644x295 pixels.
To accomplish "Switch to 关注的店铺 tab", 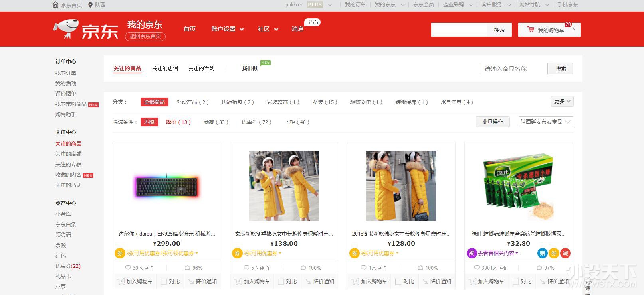I will tap(165, 69).
